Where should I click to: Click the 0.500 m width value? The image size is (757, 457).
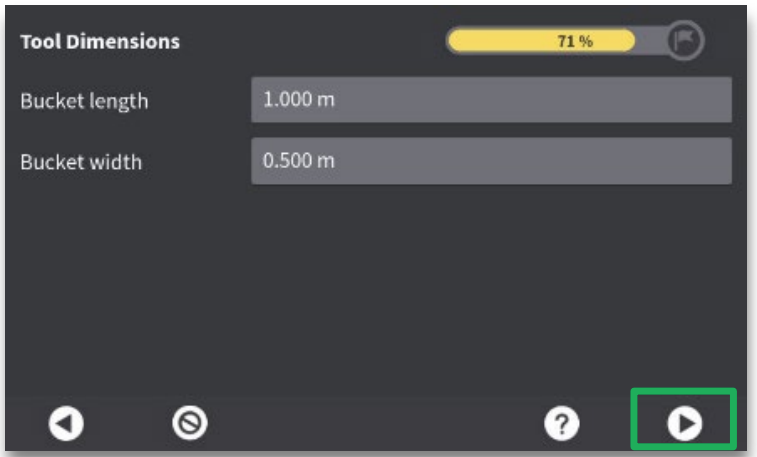click(x=299, y=161)
